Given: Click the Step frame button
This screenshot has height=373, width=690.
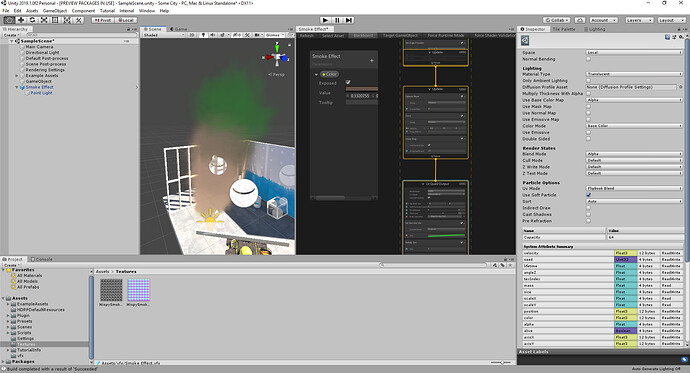Looking at the screenshot, I should click(x=349, y=20).
